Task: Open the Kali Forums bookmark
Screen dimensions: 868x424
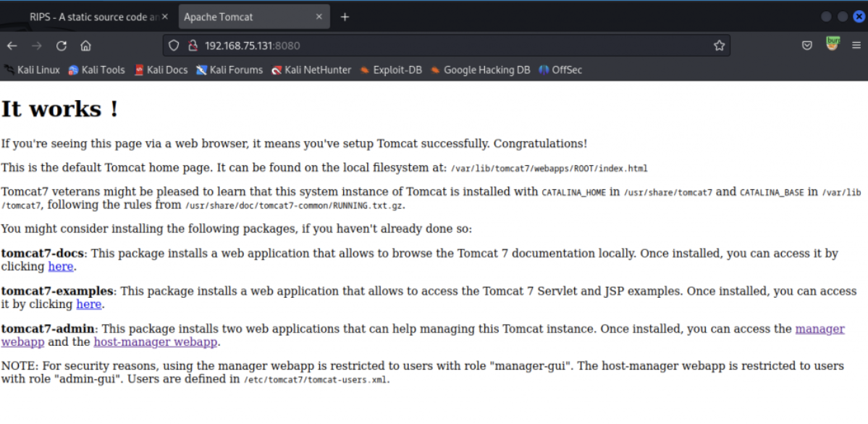Action: 229,70
